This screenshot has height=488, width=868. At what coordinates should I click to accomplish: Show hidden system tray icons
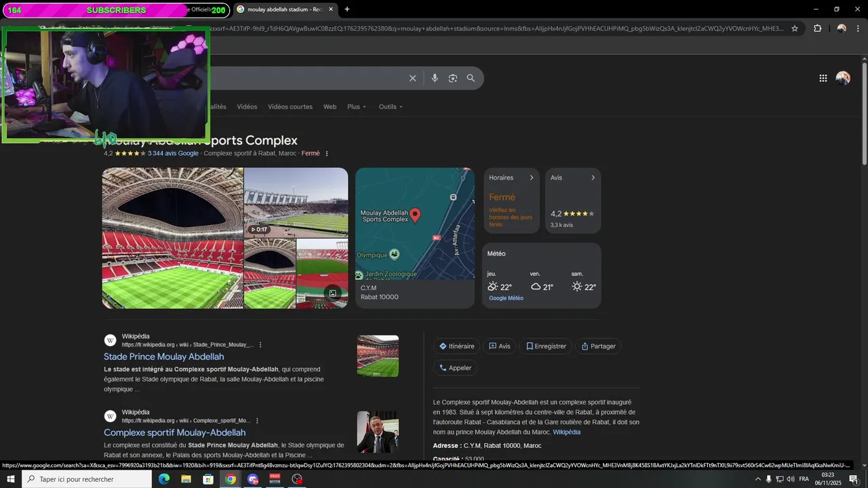[x=757, y=479]
